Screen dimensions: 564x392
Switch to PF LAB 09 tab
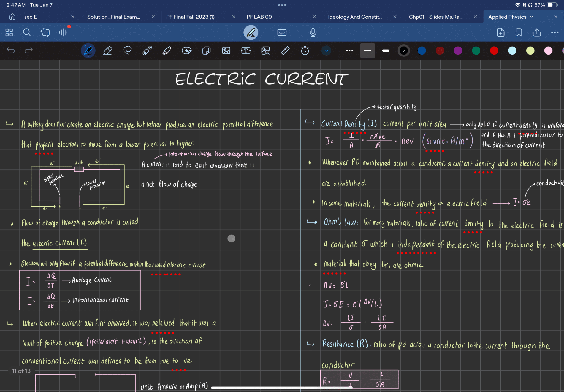tap(259, 17)
